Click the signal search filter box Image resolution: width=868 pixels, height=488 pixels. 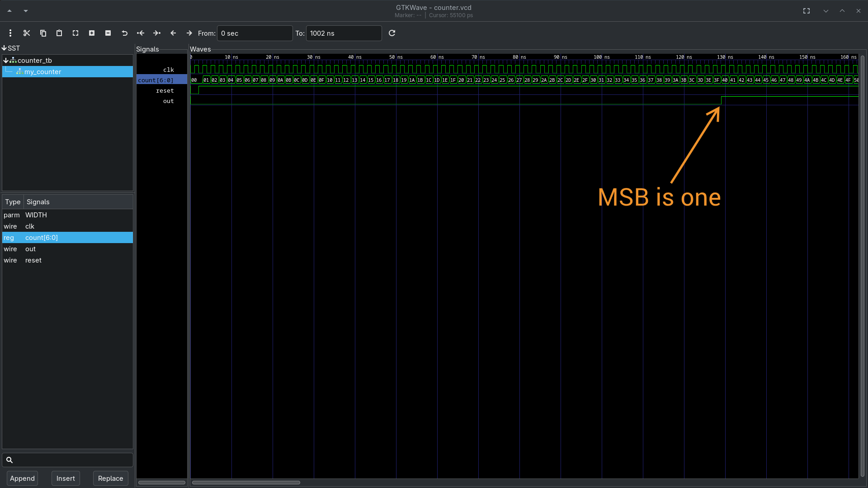(x=68, y=460)
